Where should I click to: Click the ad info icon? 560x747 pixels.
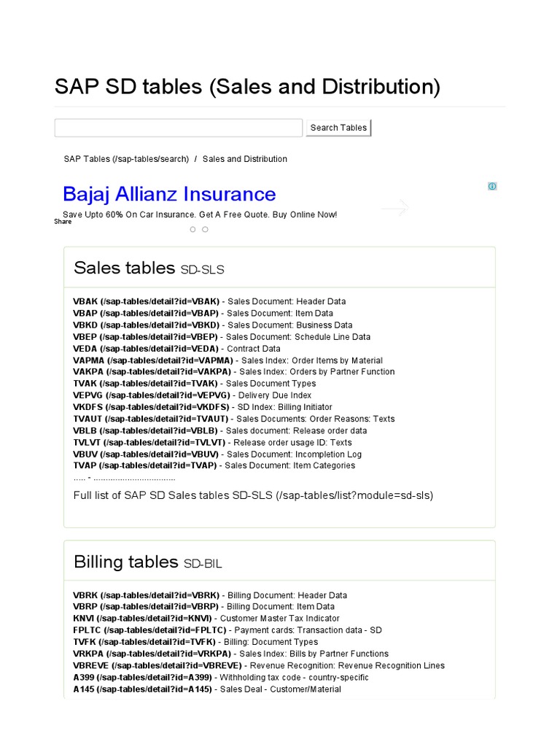click(x=492, y=186)
